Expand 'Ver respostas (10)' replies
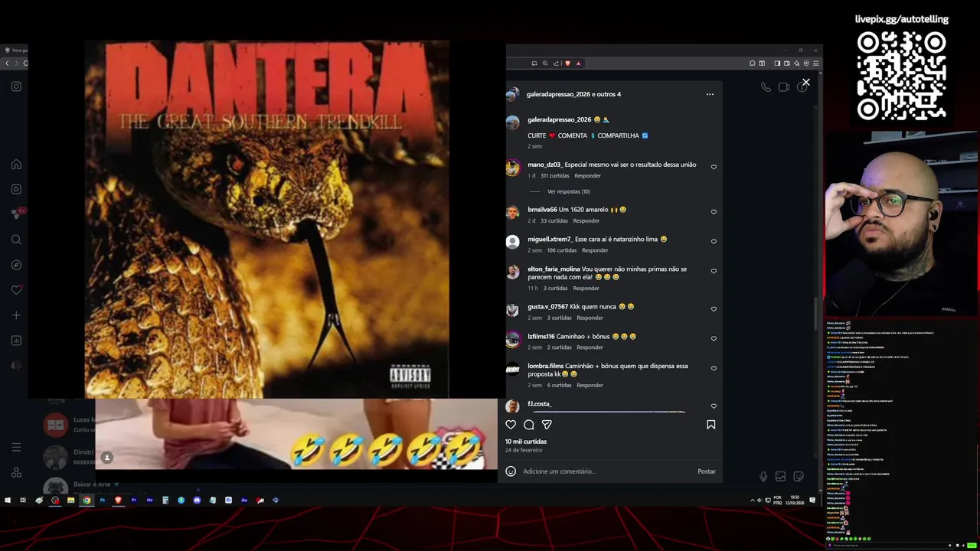This screenshot has width=980, height=551. (569, 191)
